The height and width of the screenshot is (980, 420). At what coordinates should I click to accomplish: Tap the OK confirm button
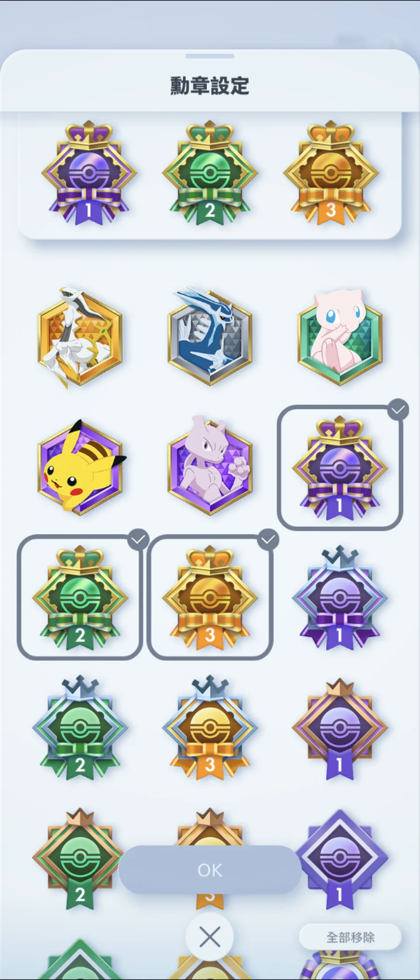[210, 870]
